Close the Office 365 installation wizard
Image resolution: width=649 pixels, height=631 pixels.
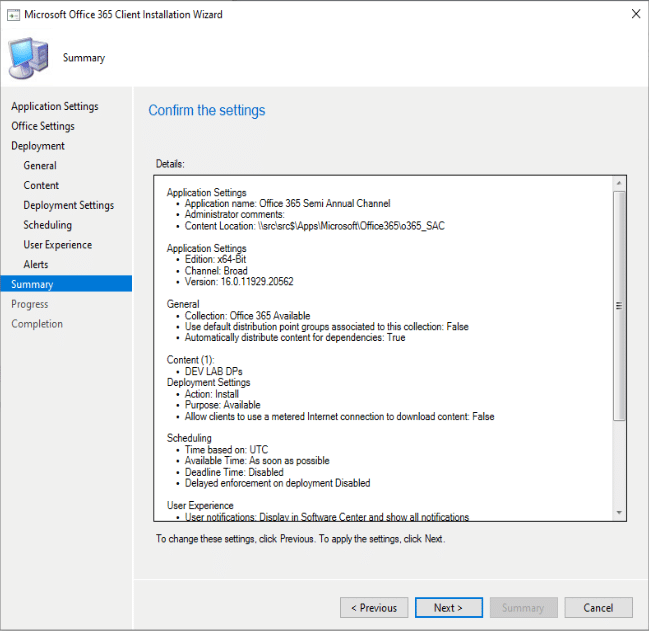point(635,15)
